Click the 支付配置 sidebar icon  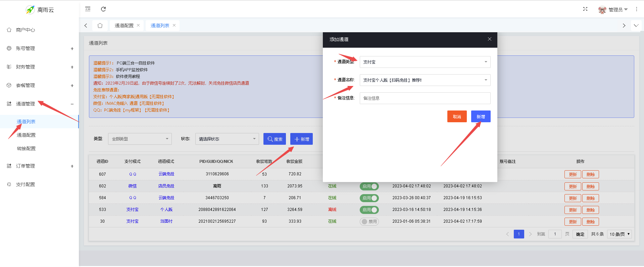tap(9, 184)
